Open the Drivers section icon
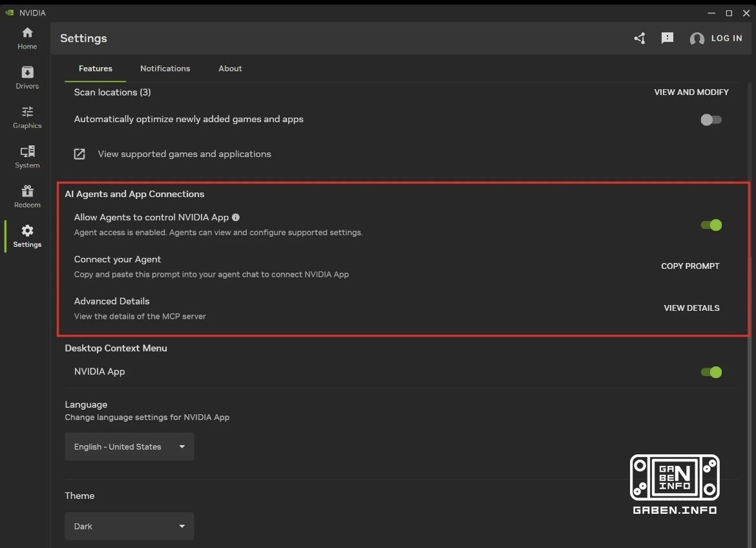Viewport: 756px width, 548px height. pos(27,72)
